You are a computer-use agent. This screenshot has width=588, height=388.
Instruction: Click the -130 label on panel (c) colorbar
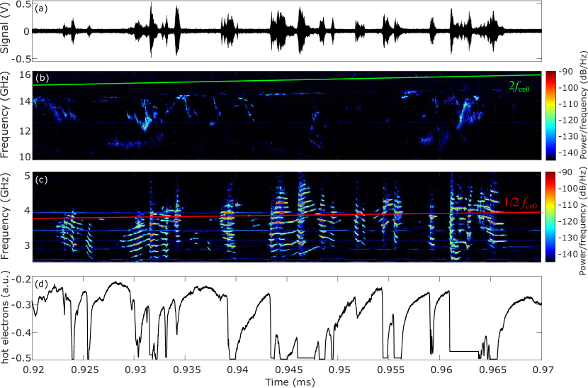point(567,238)
